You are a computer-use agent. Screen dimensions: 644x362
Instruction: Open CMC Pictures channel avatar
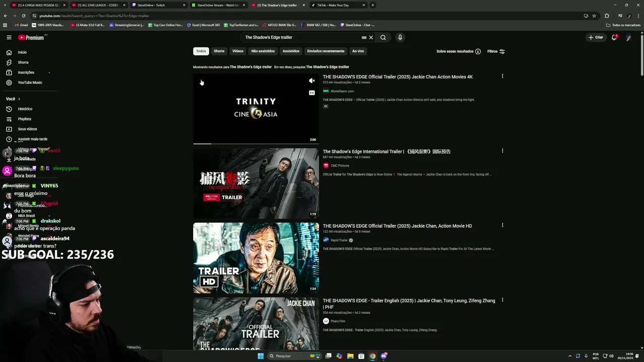[326, 165]
